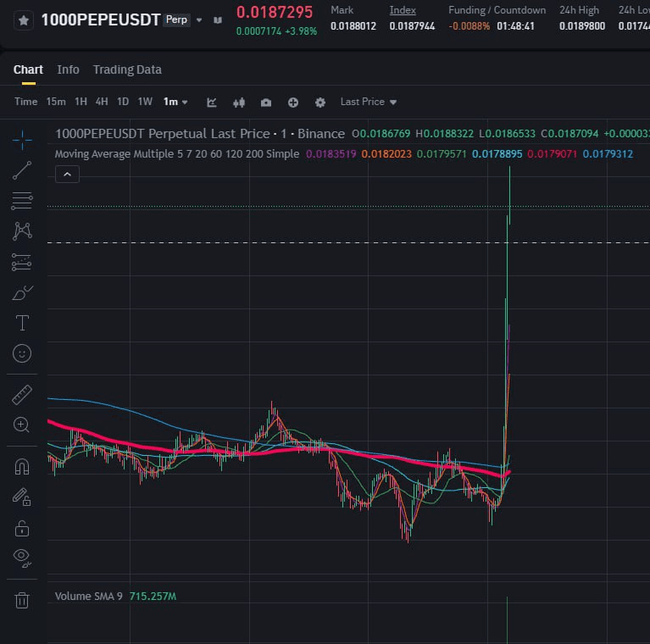Viewport: 650px width, 644px height.
Task: Delete drawings with the trash icon
Action: click(x=22, y=600)
